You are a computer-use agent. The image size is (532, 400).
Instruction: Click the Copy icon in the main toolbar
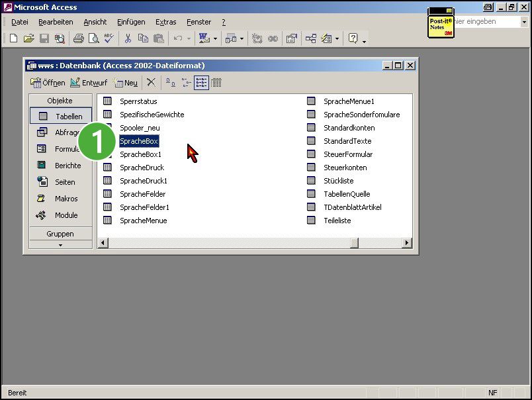tap(143, 38)
